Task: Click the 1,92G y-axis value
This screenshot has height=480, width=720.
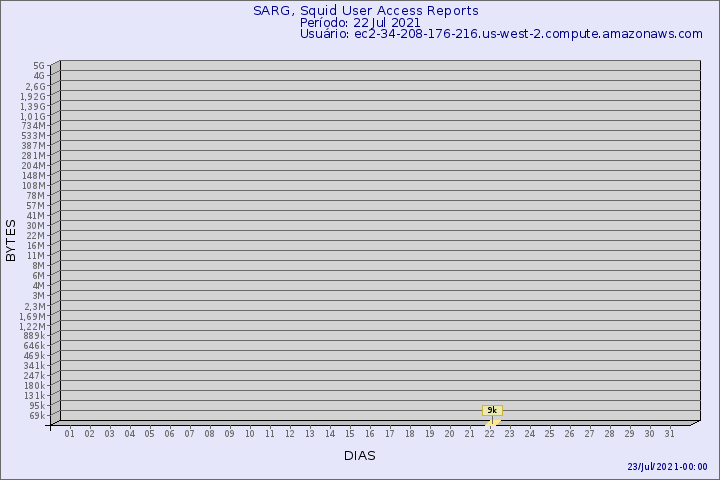Action: 33,96
